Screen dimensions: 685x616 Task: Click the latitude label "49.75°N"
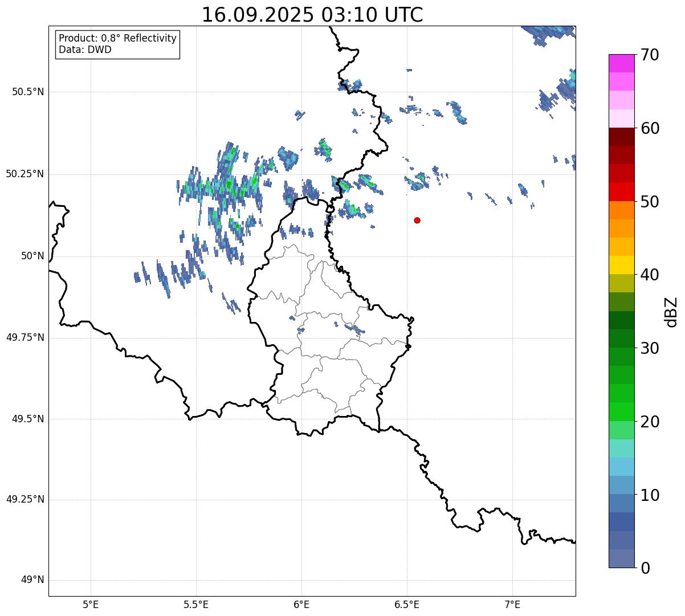click(25, 337)
